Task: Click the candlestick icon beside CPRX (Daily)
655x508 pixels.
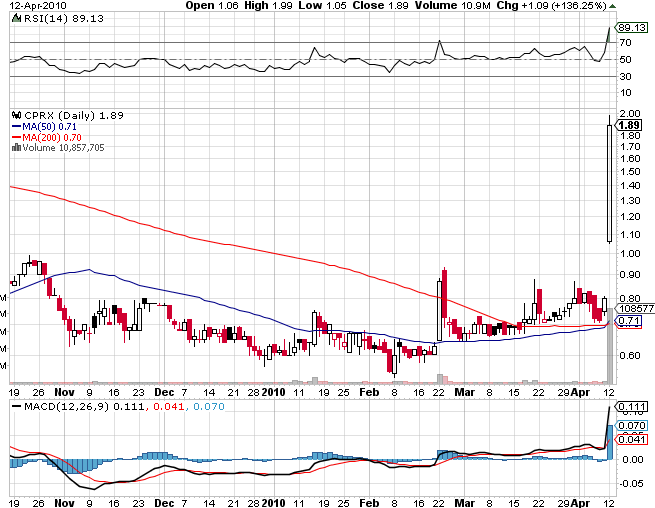Action: [x=17, y=115]
